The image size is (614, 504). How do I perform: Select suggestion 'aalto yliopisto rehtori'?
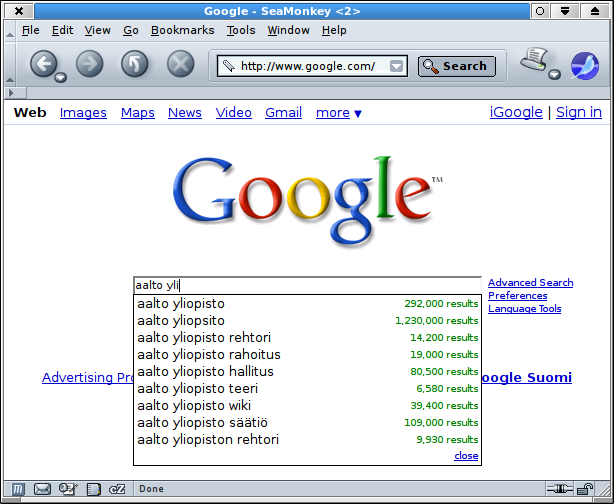pyautogui.click(x=307, y=338)
